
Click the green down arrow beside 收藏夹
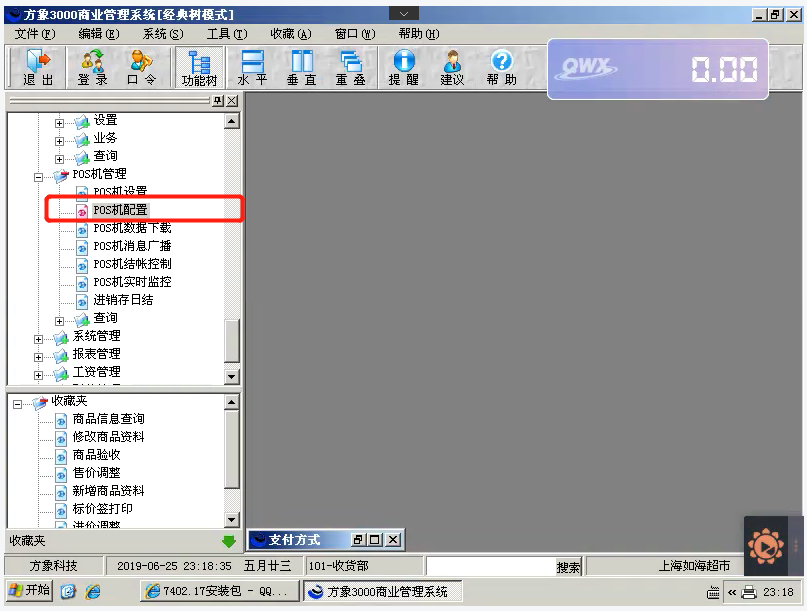coord(229,542)
